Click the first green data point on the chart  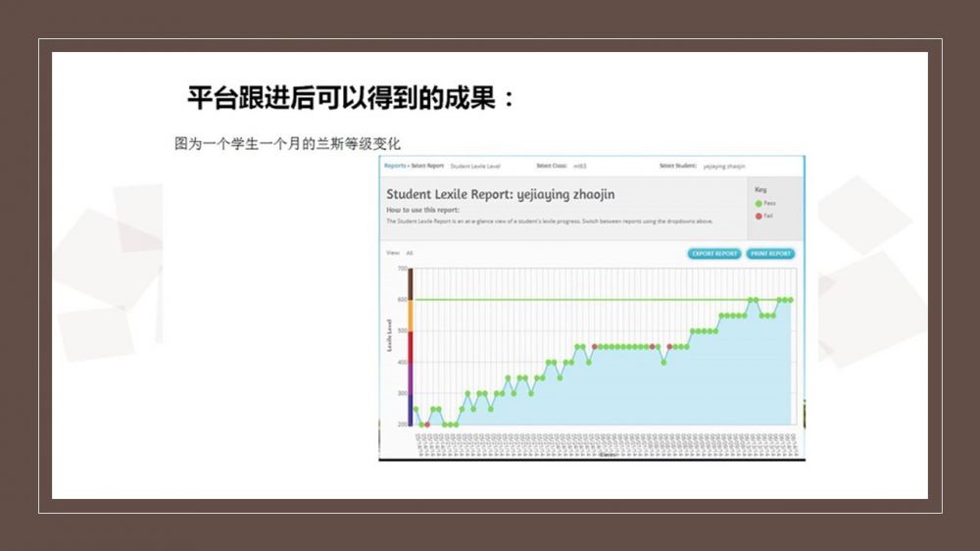tap(416, 409)
